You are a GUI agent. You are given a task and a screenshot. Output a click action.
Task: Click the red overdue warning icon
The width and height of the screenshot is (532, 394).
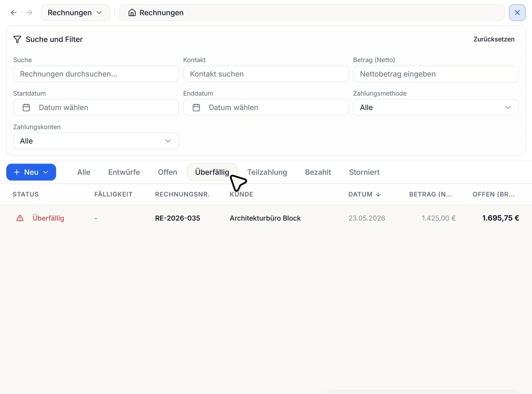coord(20,218)
